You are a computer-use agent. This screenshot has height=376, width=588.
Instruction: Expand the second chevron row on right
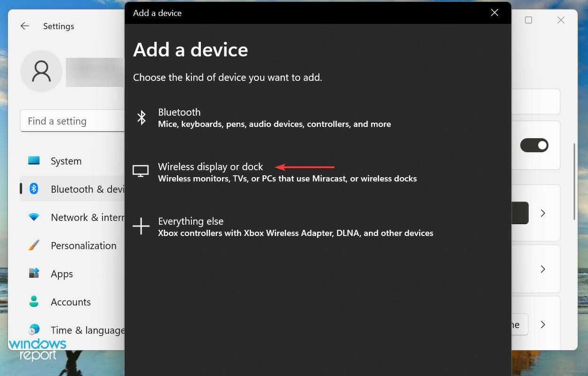click(x=543, y=269)
